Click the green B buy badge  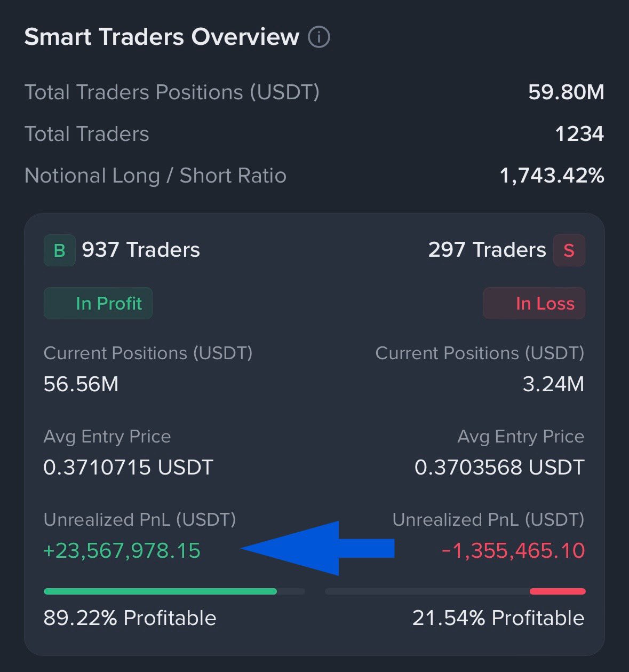(x=59, y=250)
